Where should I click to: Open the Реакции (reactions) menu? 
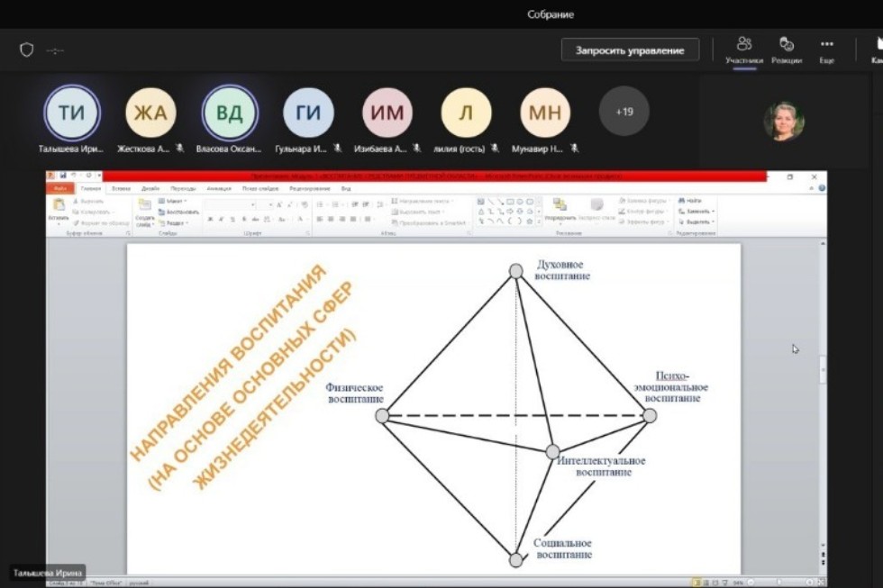pos(786,49)
